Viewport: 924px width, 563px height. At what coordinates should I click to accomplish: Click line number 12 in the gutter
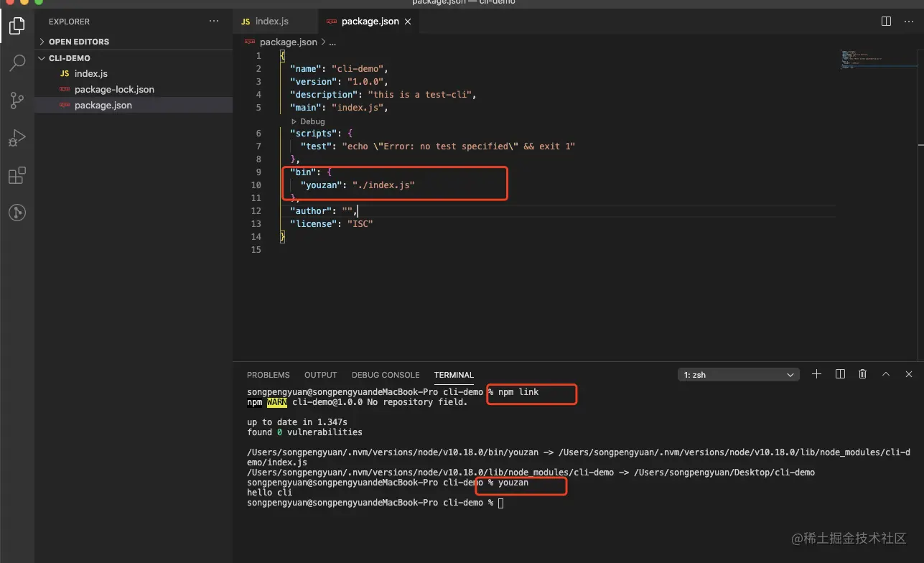(x=256, y=211)
